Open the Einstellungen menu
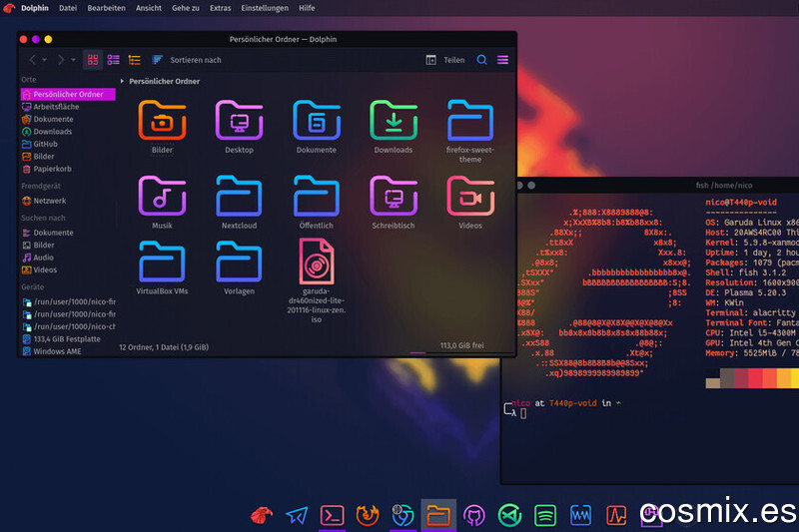 pyautogui.click(x=265, y=8)
